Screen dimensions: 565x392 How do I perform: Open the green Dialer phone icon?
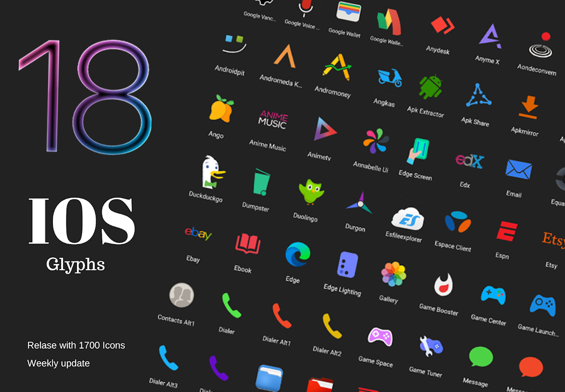(231, 306)
